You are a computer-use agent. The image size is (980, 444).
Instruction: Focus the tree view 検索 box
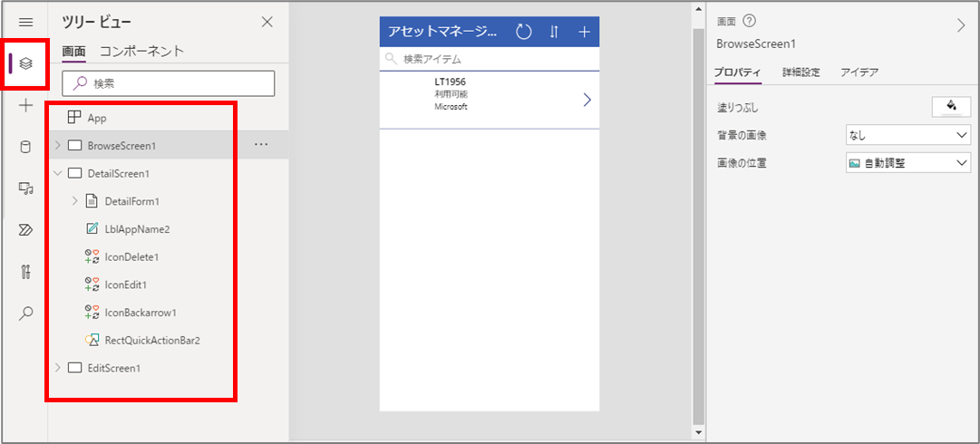click(x=168, y=83)
